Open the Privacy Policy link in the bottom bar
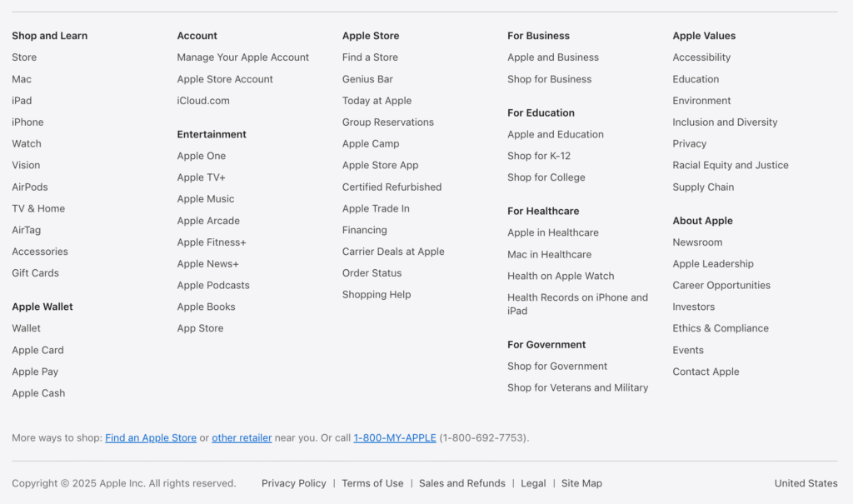The height and width of the screenshot is (504, 853). coord(294,483)
